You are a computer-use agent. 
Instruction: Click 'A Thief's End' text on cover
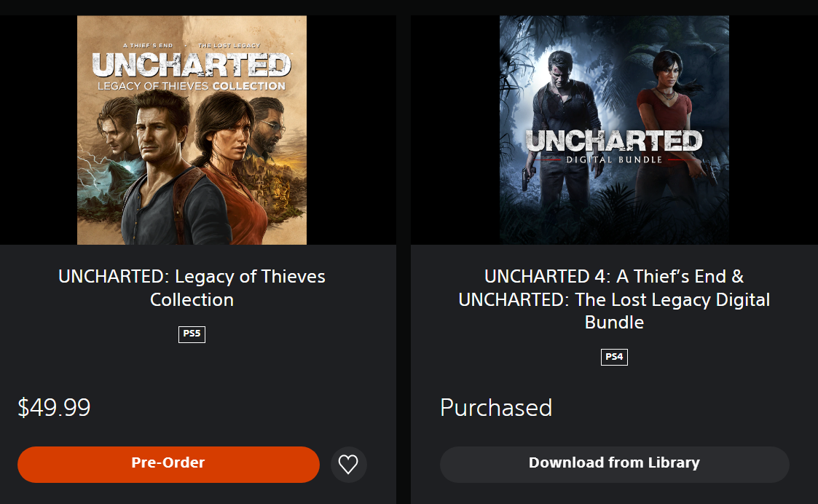click(x=148, y=45)
